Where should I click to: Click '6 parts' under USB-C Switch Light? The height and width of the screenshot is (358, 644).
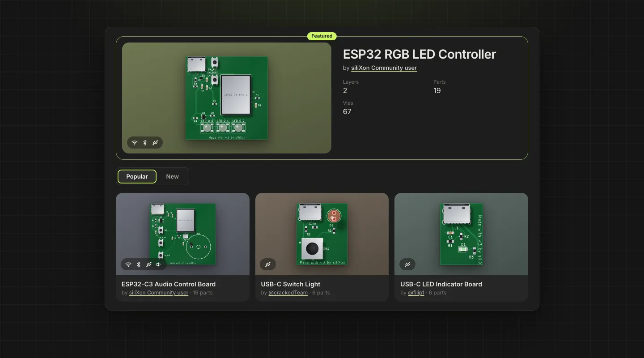pyautogui.click(x=321, y=293)
